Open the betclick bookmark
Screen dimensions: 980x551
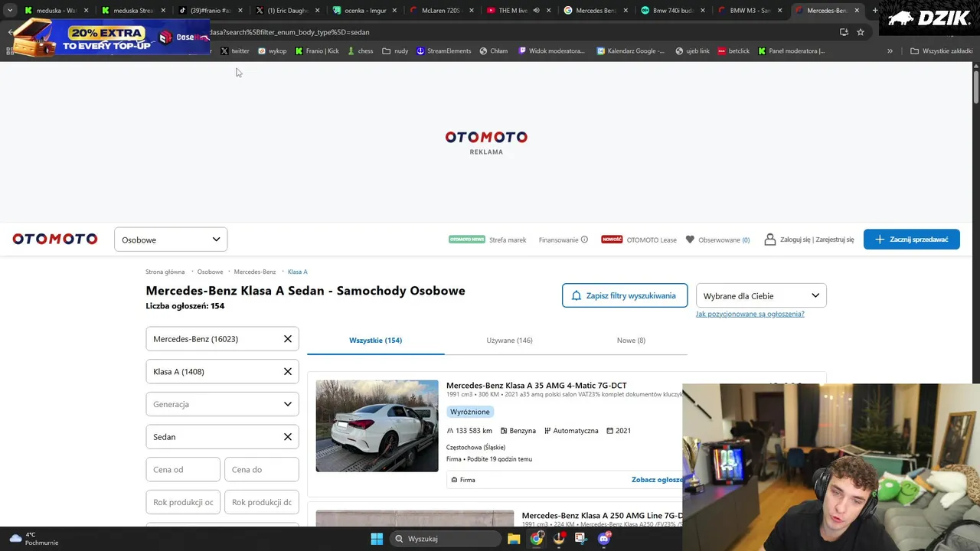tap(733, 51)
